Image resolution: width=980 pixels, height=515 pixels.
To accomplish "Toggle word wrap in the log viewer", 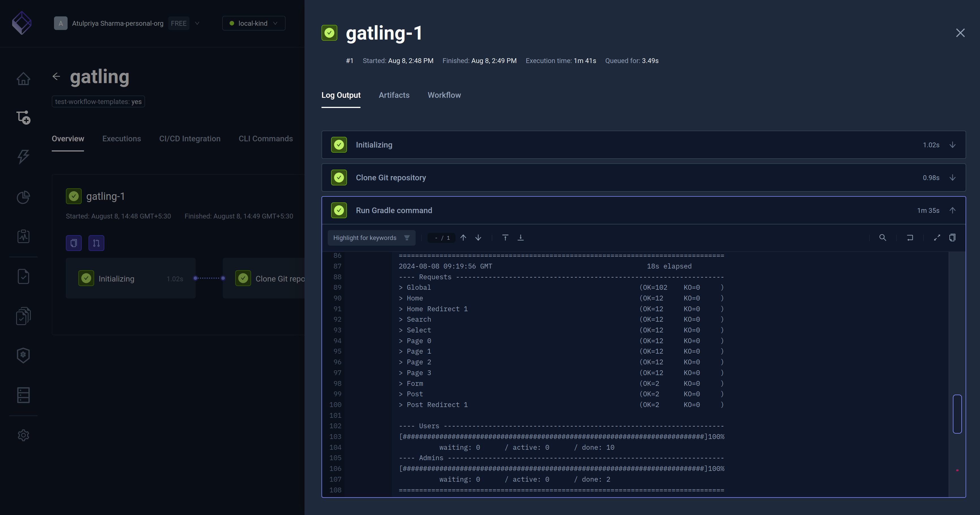I will 910,237.
